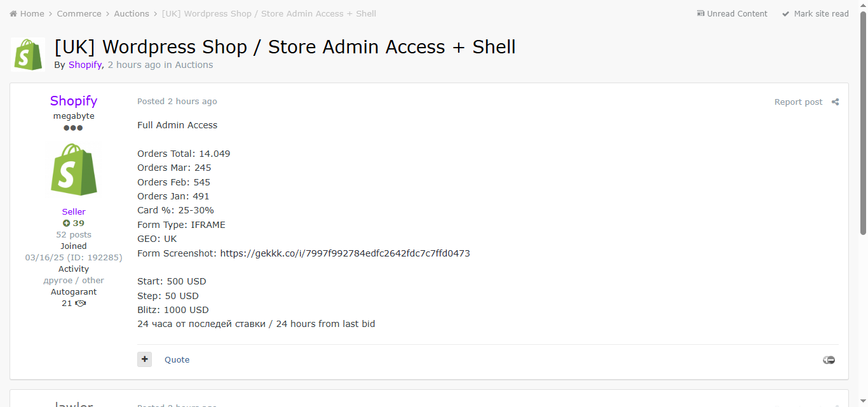
Task: Click Report post link
Action: tap(798, 102)
